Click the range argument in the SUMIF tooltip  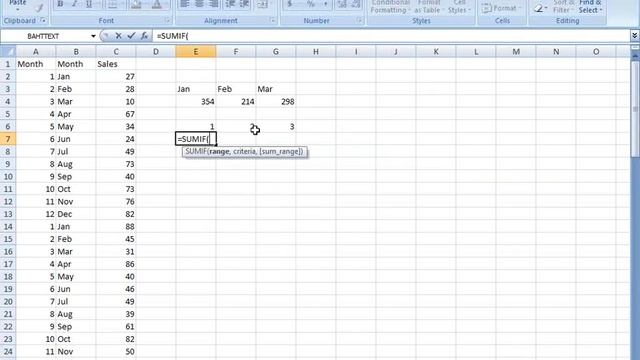pyautogui.click(x=220, y=151)
